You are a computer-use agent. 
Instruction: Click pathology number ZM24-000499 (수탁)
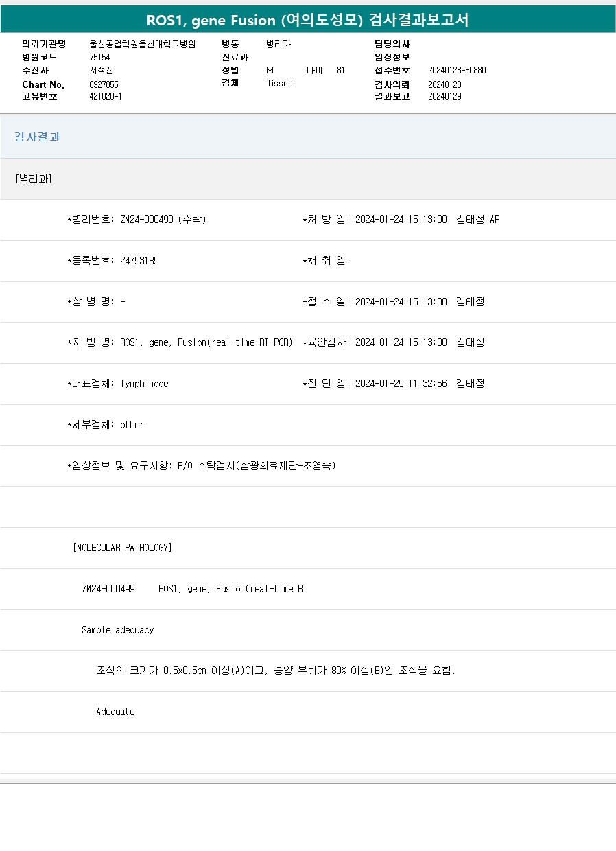click(163, 220)
